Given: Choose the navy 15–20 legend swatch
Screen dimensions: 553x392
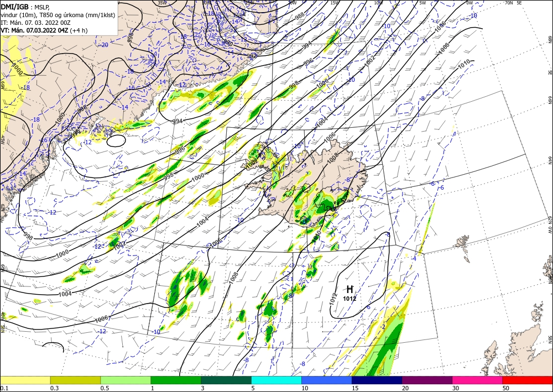Looking at the screenshot, I should 377,380.
